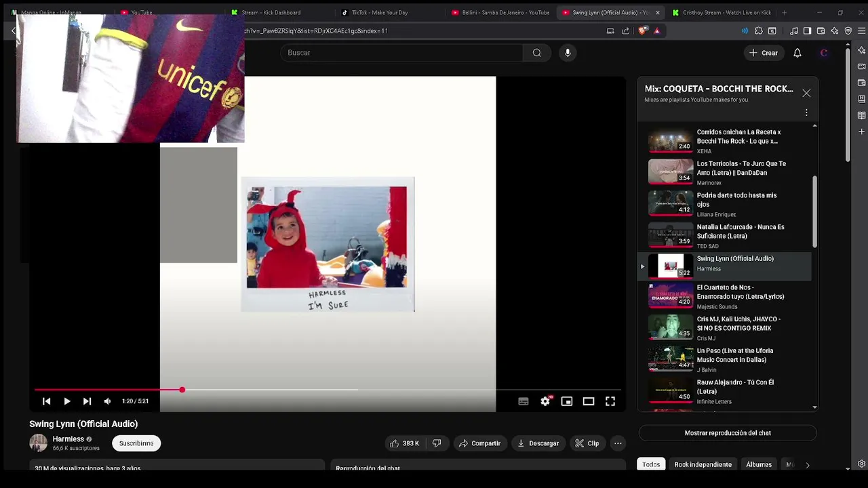Open the Crear menu
The height and width of the screenshot is (488, 868).
764,53
